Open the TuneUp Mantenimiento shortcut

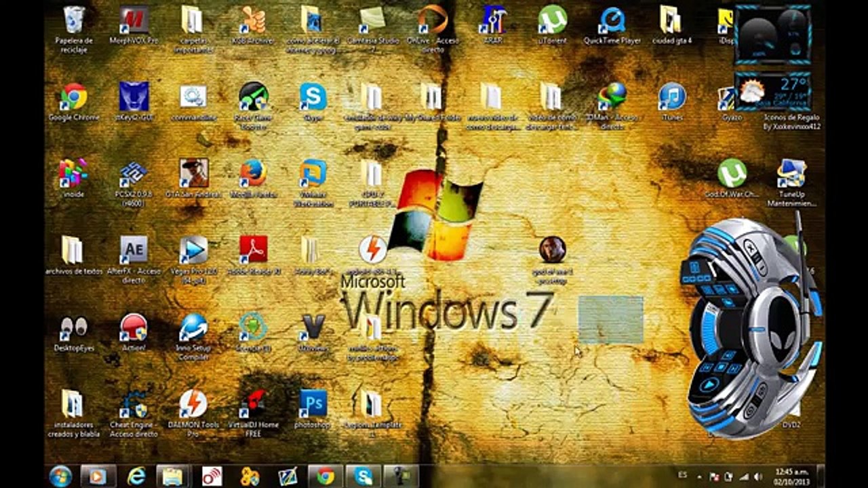[x=791, y=174]
